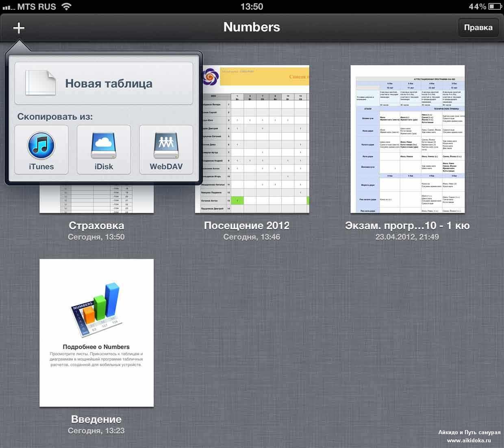504x448 pixels.
Task: Tap the 23.04.2012, 21:49 date label
Action: [407, 237]
